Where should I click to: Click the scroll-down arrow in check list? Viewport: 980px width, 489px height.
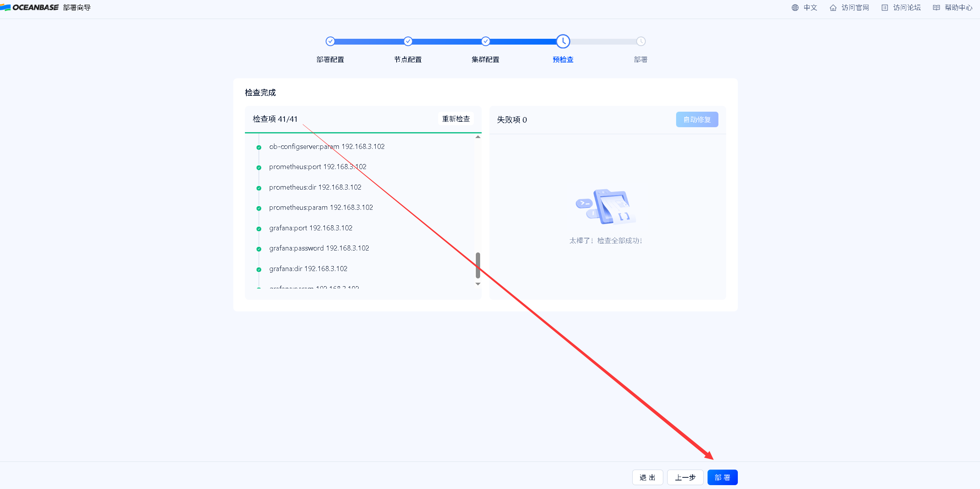click(x=478, y=284)
